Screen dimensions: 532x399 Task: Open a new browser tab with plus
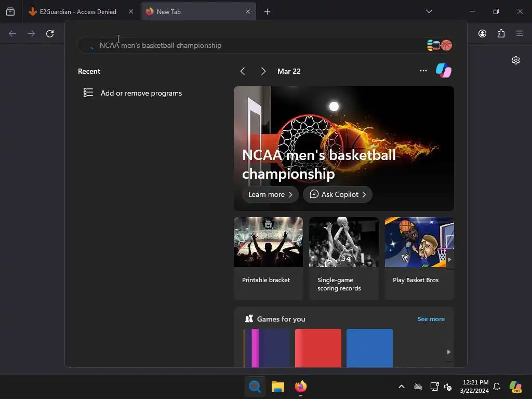click(268, 12)
